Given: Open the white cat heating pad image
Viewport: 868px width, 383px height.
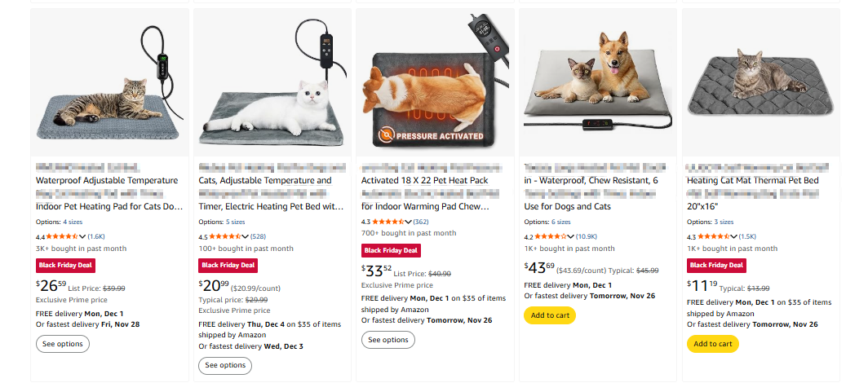Looking at the screenshot, I should tap(272, 81).
